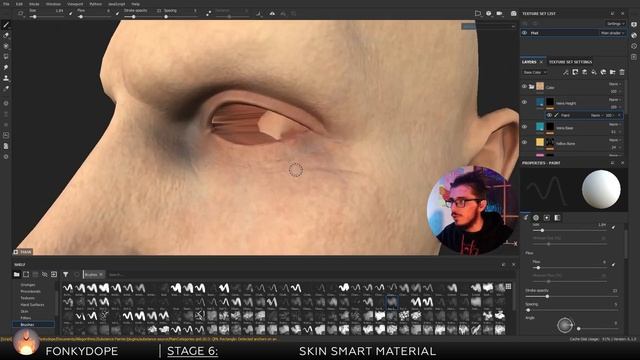Click the Shelf import resource icon
Image resolution: width=640 pixels, height=360 pixels.
click(54, 274)
